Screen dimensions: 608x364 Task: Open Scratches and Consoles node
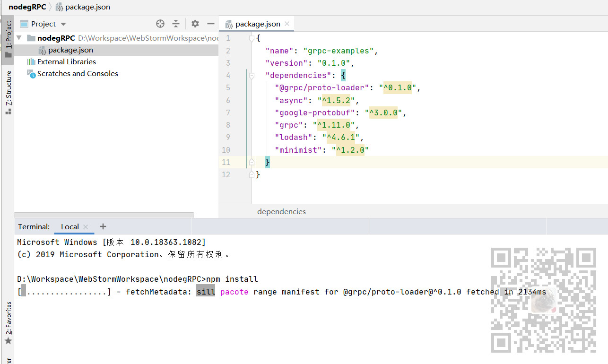(78, 73)
